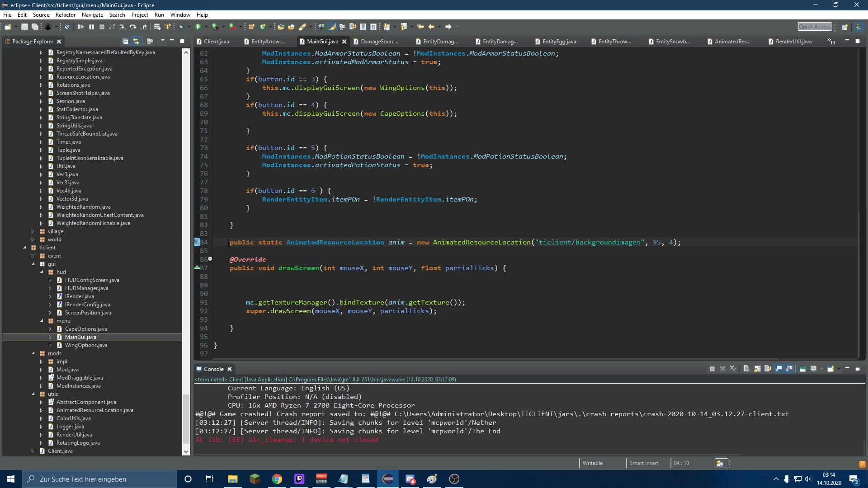Expand the village package node
The height and width of the screenshot is (488, 868).
[x=33, y=231]
